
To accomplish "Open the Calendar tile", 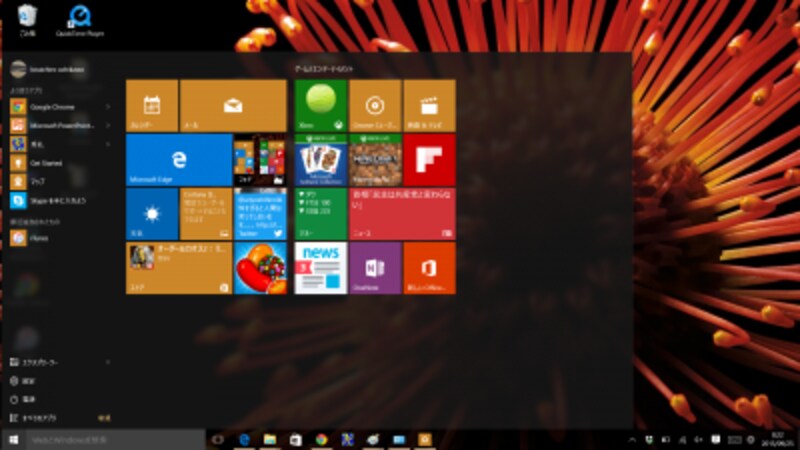I will coord(152,106).
